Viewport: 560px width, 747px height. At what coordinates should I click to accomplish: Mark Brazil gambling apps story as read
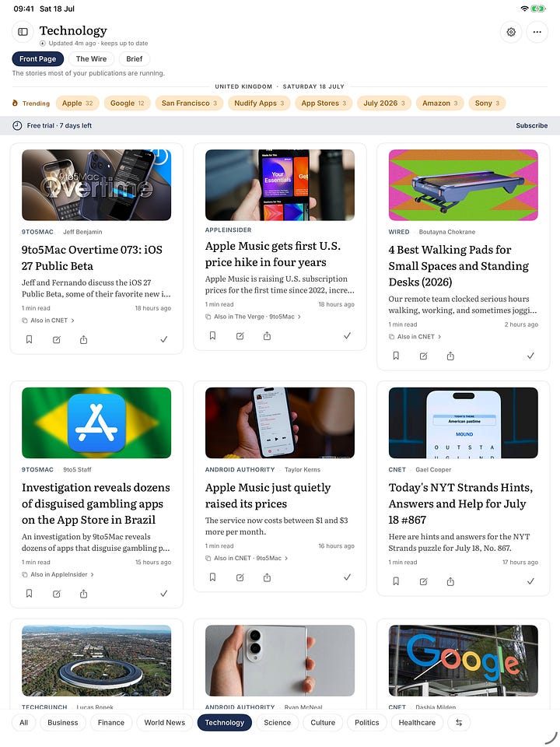(164, 593)
